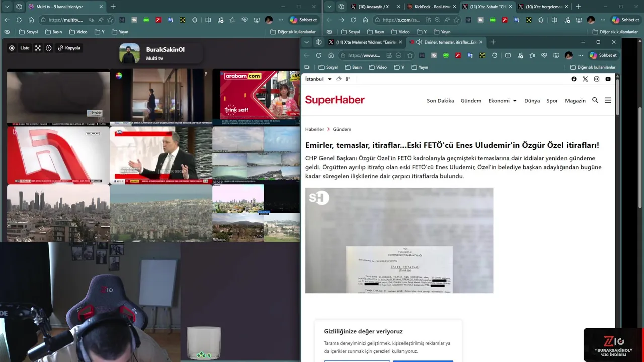
Task: Click workspaces icon in SuperHaber window
Action: [318, 42]
